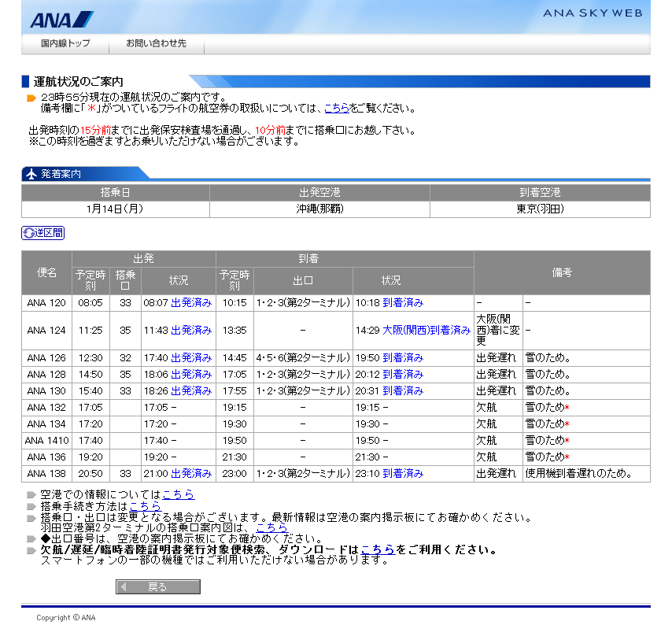Click the 便名 column header
This screenshot has width=672, height=625.
click(x=46, y=272)
